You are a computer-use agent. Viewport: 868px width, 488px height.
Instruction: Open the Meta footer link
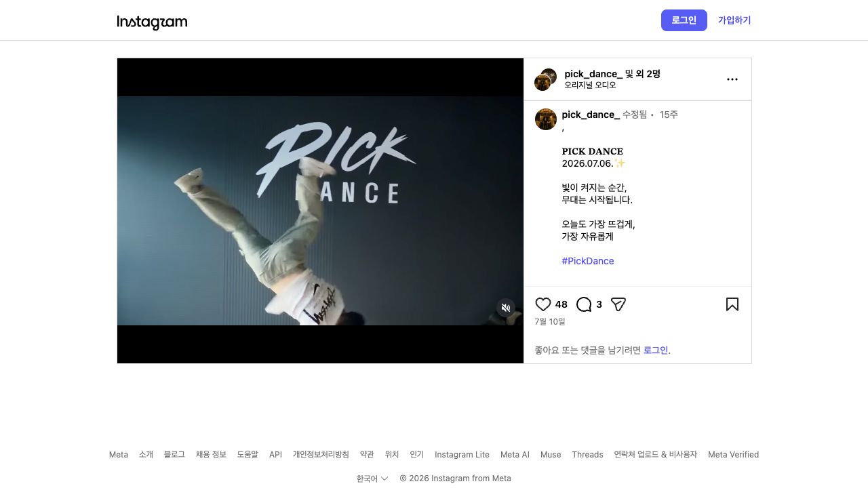coord(119,455)
